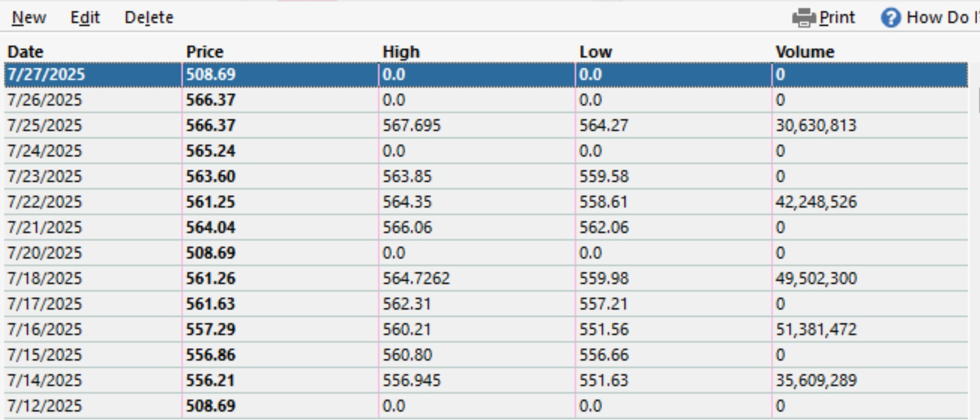Viewport: 980px width, 420px height.
Task: Select the highlighted 7/27/2025 row
Action: (486, 74)
